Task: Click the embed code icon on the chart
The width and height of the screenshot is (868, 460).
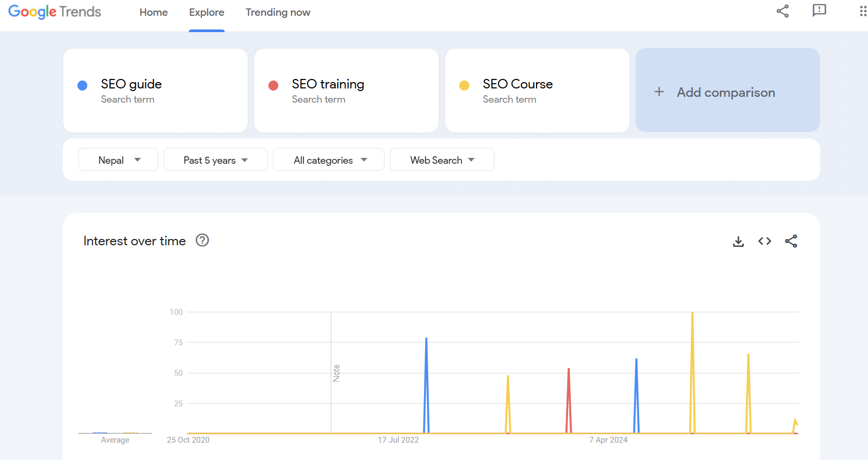Action: [765, 241]
